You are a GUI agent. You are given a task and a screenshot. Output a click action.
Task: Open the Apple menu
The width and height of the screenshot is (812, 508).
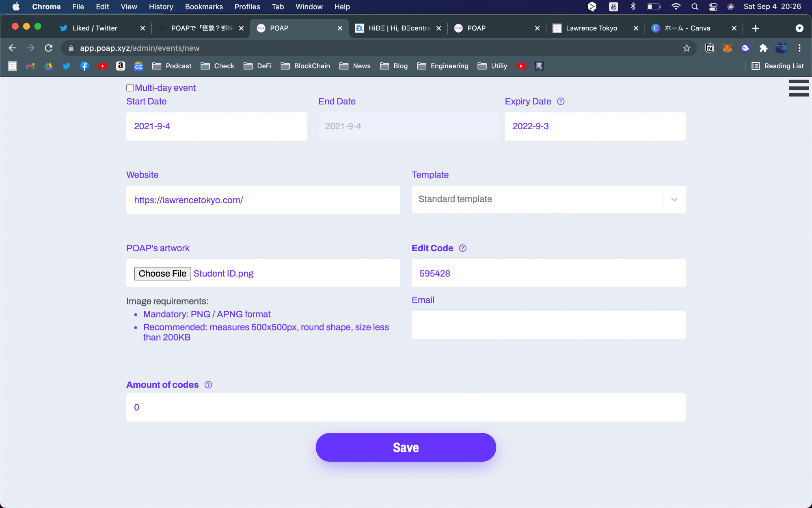point(16,7)
